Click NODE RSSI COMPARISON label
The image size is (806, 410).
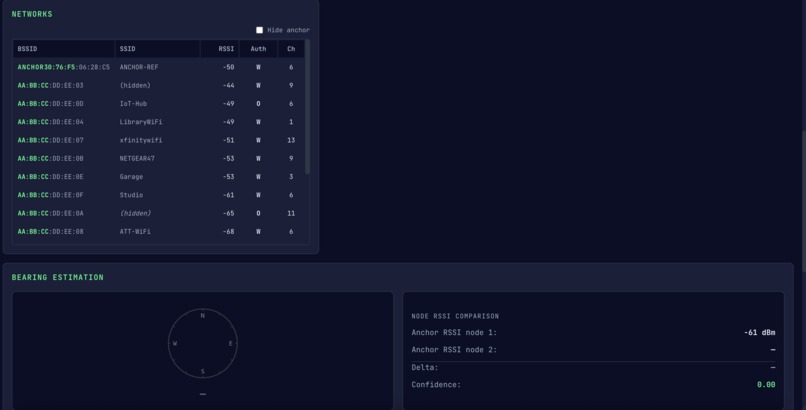coord(455,316)
